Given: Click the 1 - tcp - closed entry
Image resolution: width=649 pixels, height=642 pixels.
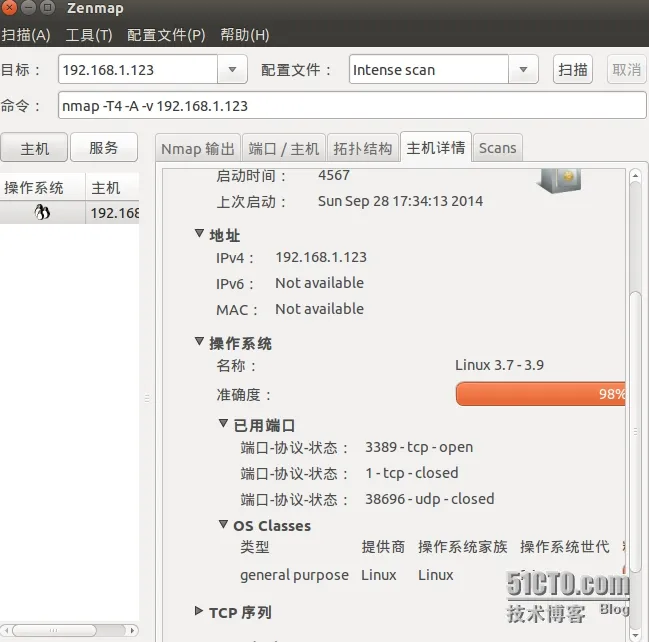Looking at the screenshot, I should coord(412,473).
